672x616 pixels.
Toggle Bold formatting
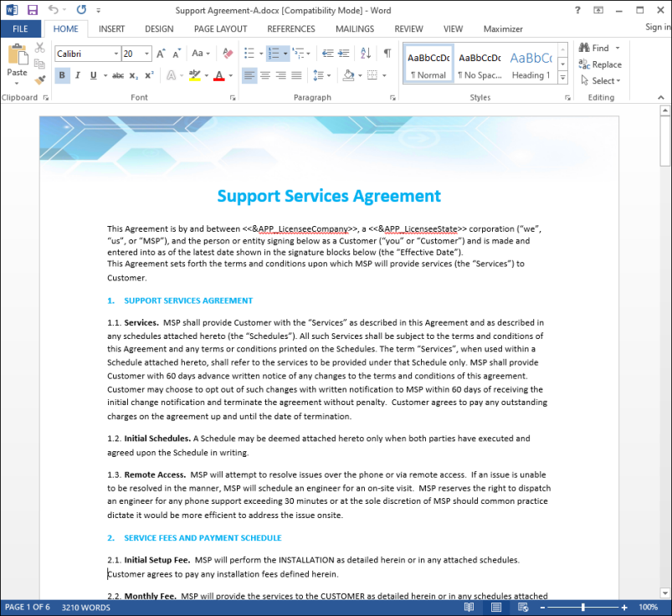pos(62,75)
